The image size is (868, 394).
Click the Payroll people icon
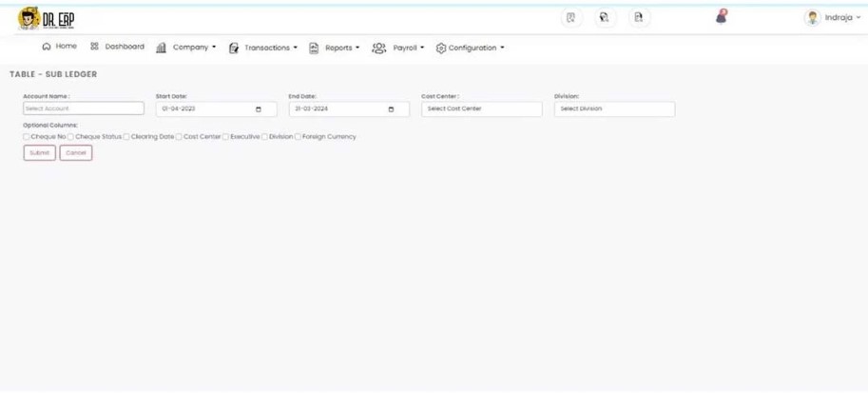click(378, 49)
